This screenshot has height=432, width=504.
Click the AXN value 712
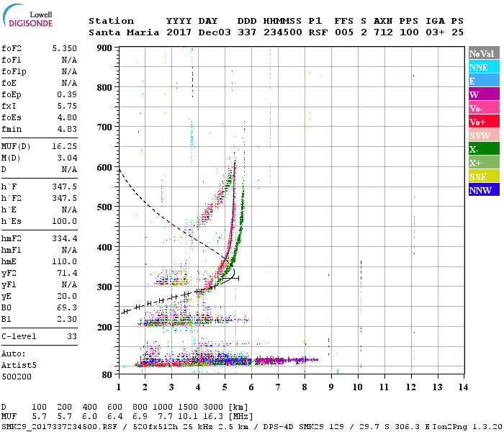(383, 32)
